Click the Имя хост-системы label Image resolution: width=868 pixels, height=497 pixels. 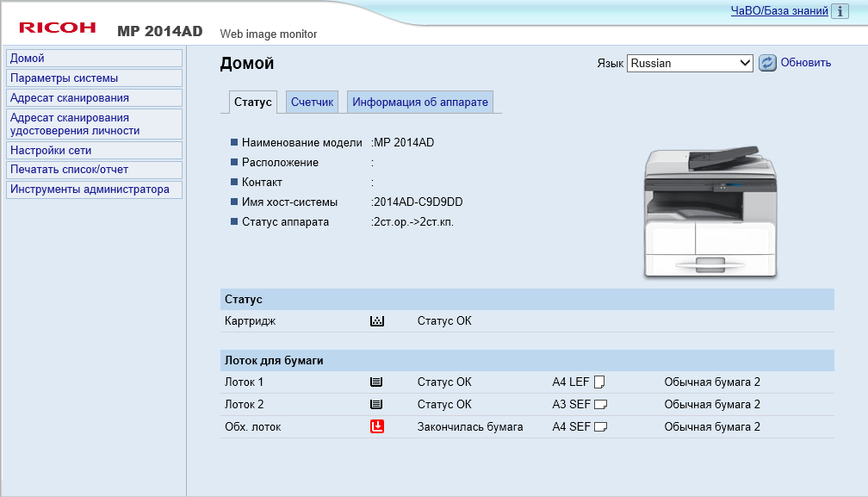289,202
